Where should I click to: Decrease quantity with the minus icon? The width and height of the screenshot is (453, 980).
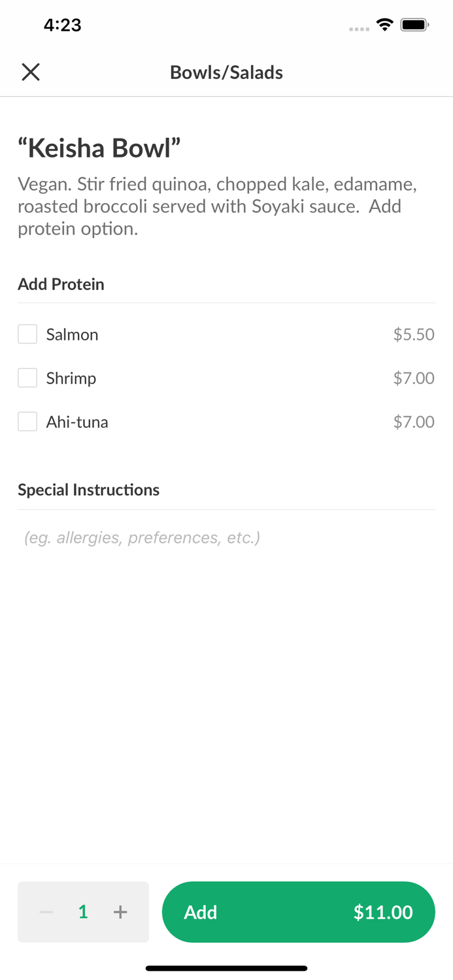46,912
